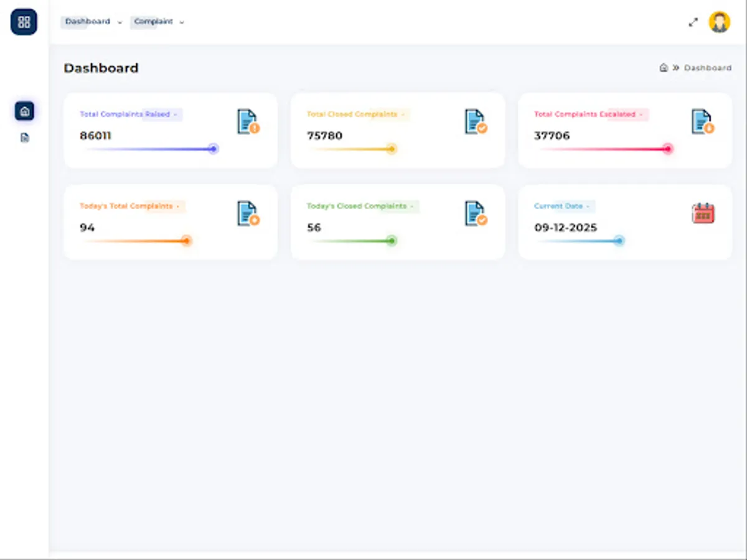Screen dimensions: 747x560
Task: Click the Total Complaints Escalated document icon
Action: tap(702, 121)
